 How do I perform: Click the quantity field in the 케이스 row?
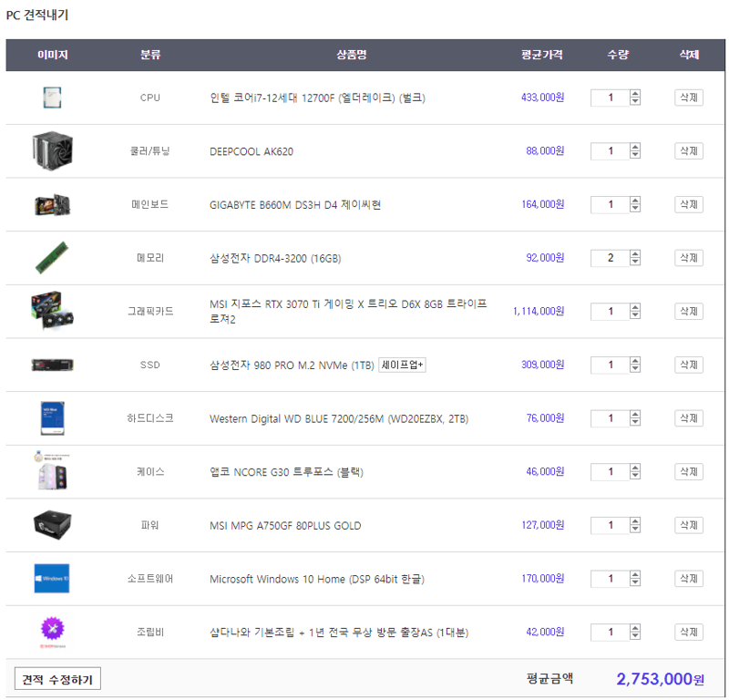pos(610,471)
